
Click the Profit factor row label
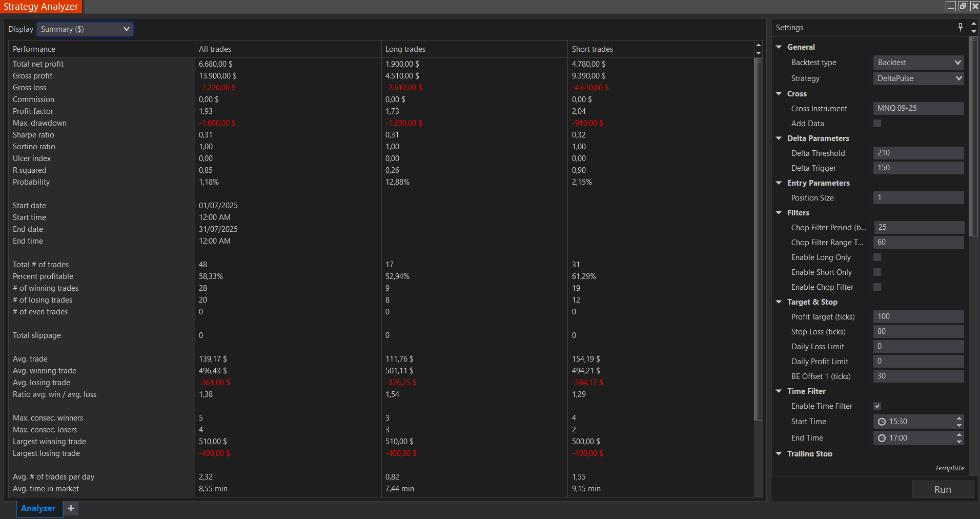[33, 111]
